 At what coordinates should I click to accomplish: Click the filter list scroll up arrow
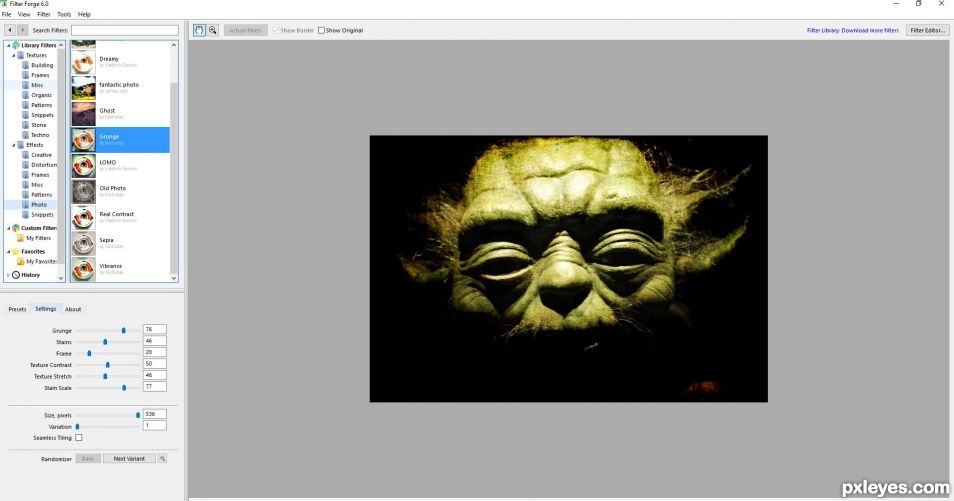pyautogui.click(x=174, y=45)
